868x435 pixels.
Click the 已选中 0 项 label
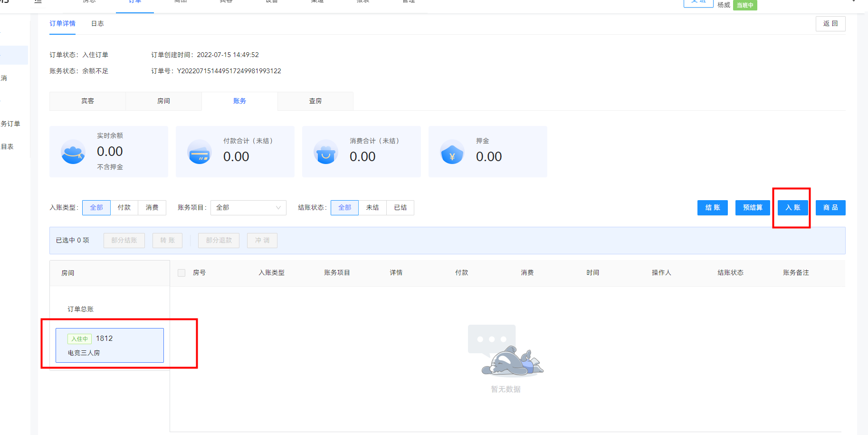[72, 241]
